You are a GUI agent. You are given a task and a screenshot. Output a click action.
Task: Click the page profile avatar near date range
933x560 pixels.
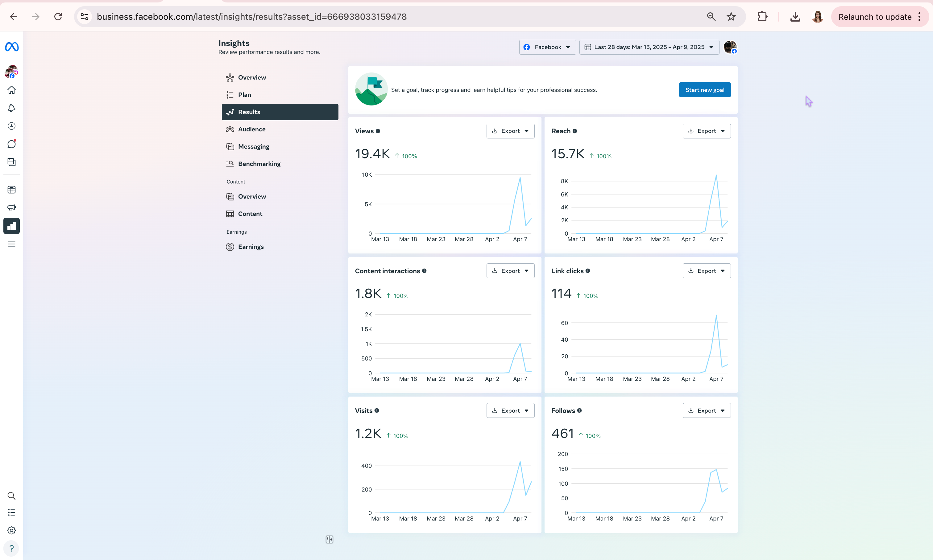click(730, 47)
